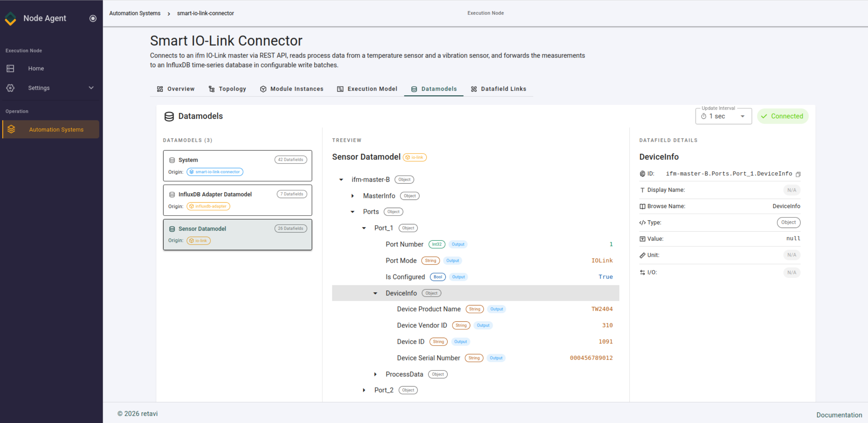Viewport: 868px width, 423px height.
Task: Click the Node Agent logo icon
Action: pos(11,18)
